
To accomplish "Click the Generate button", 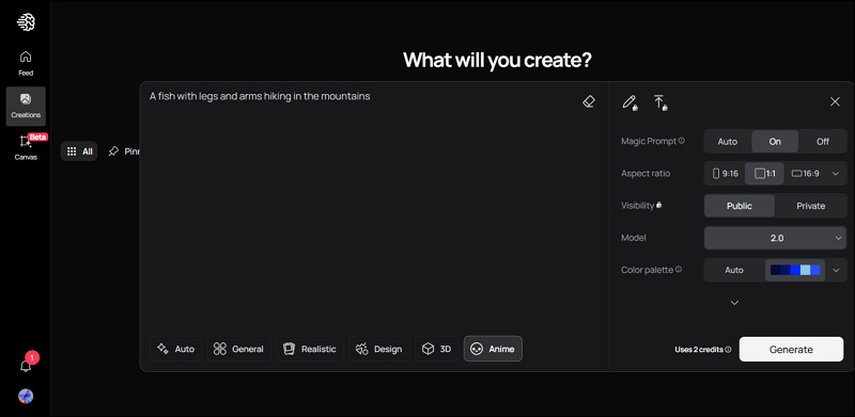I will click(791, 349).
